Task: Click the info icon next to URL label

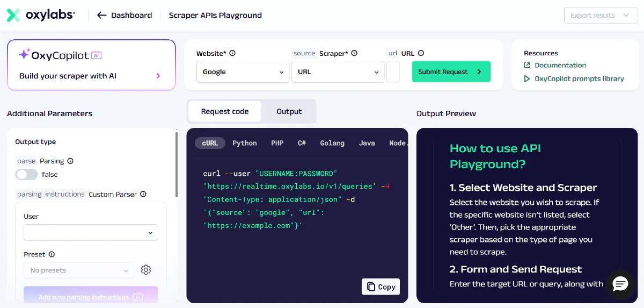Action: (421, 53)
